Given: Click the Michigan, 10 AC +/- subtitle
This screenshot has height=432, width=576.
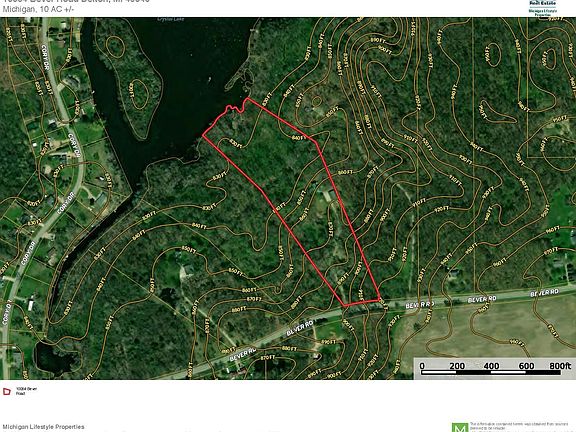Looking at the screenshot, I should [x=38, y=9].
